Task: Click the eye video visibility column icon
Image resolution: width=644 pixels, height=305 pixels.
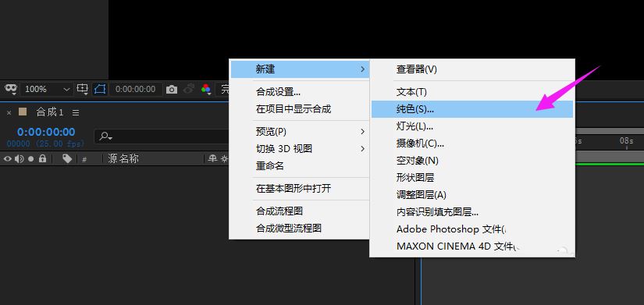Action: click(7, 159)
